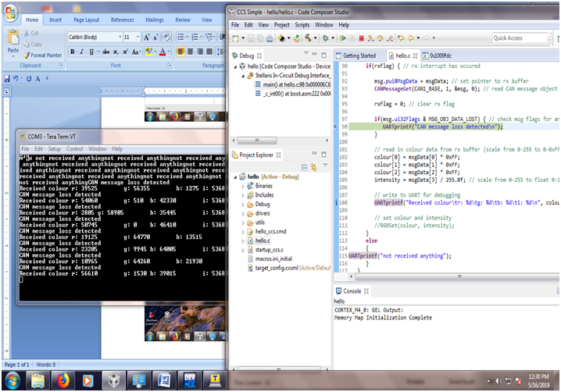Screen dimensions: 561x392
Task: Open the Page Layout ribbon tab in Word
Action: click(x=86, y=20)
